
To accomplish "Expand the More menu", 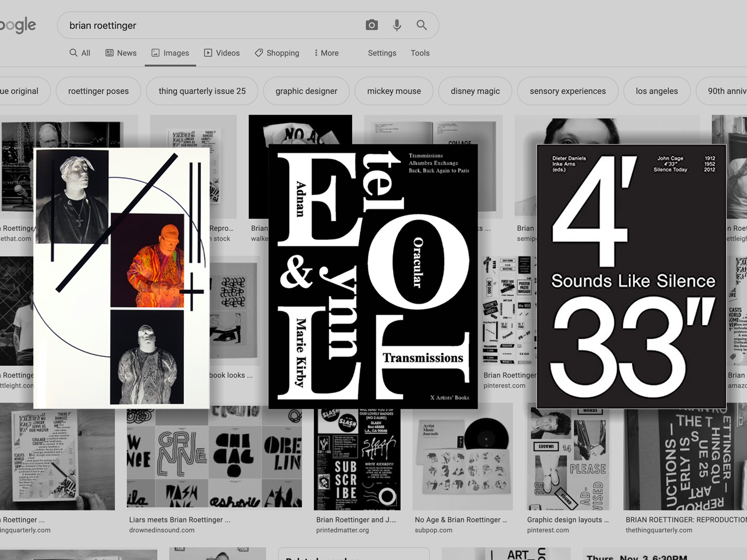I will [x=327, y=53].
